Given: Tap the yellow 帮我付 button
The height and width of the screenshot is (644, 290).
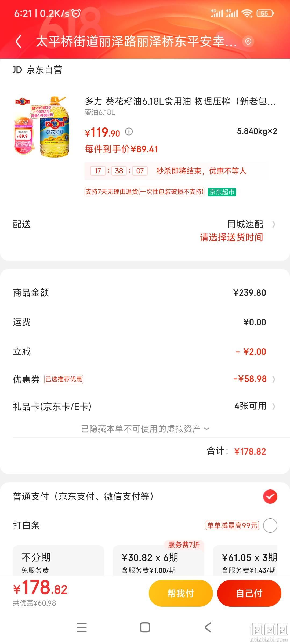Looking at the screenshot, I should [181, 593].
